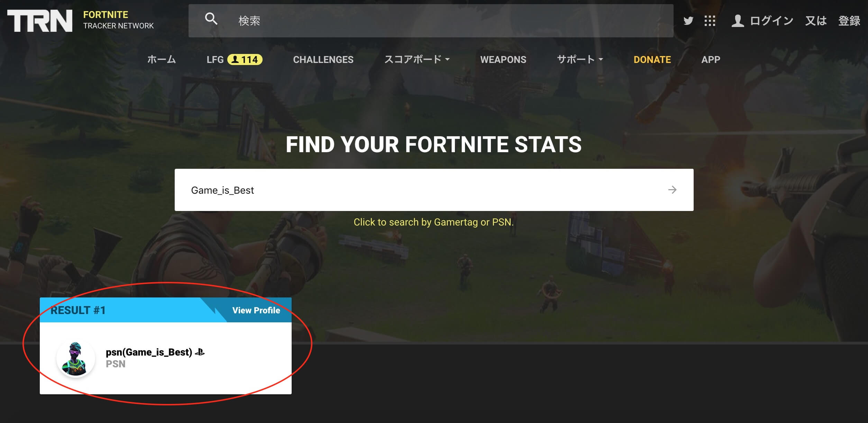868x423 pixels.
Task: Open the CHALLENGES menu item
Action: click(323, 59)
